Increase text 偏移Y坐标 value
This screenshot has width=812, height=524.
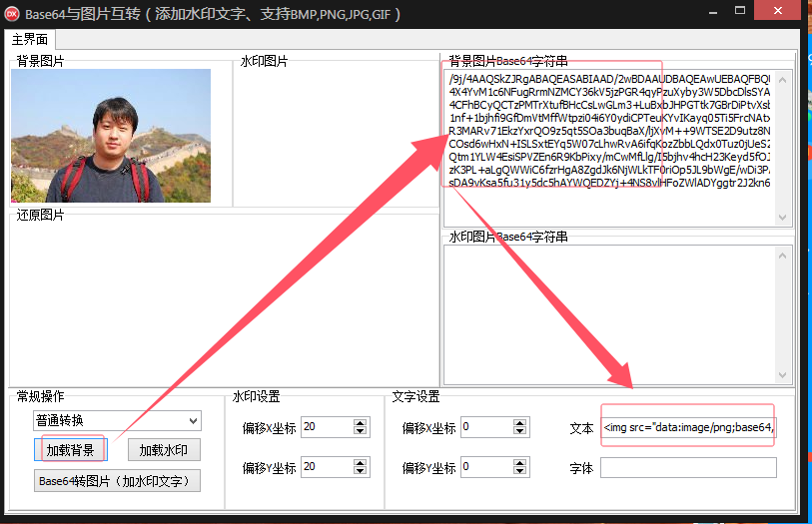[x=519, y=463]
